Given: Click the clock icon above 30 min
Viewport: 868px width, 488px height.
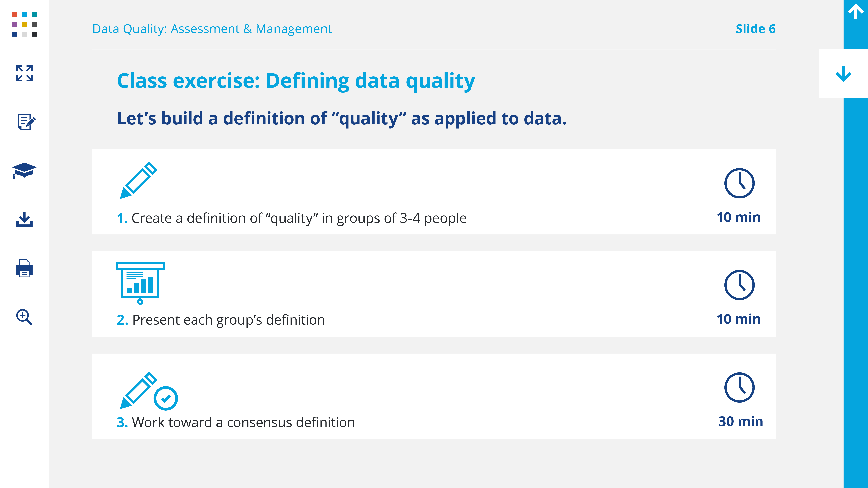Looking at the screenshot, I should point(739,387).
